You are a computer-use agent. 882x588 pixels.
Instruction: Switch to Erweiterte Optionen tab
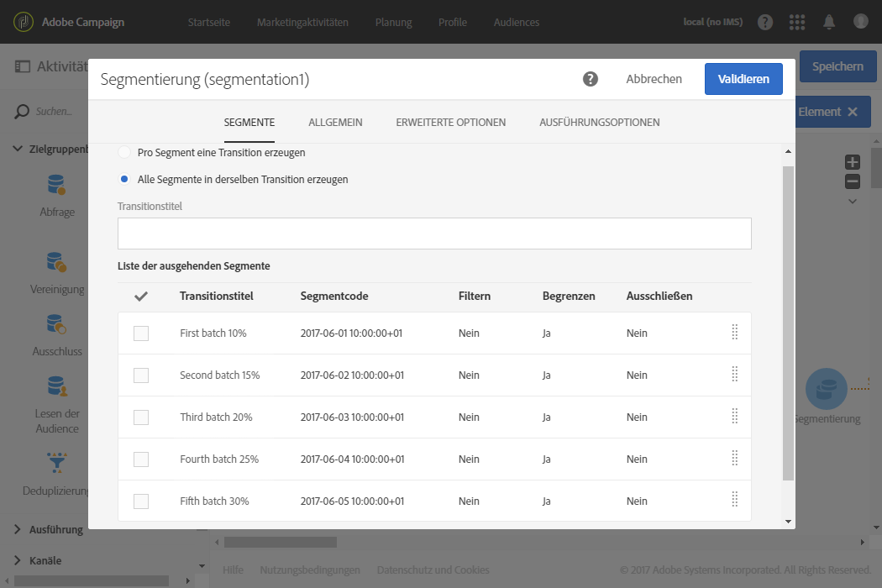point(450,122)
